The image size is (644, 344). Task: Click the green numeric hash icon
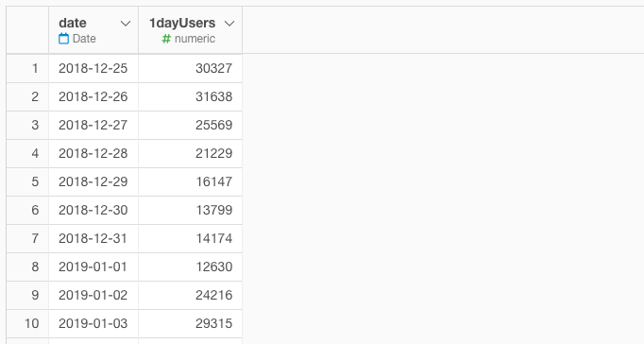point(166,39)
